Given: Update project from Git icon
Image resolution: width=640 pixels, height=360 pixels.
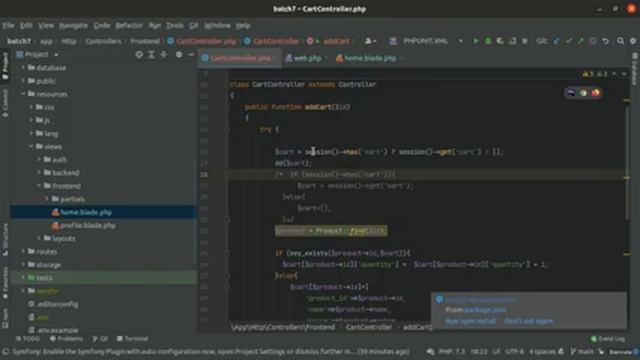Looking at the screenshot, I should point(556,41).
